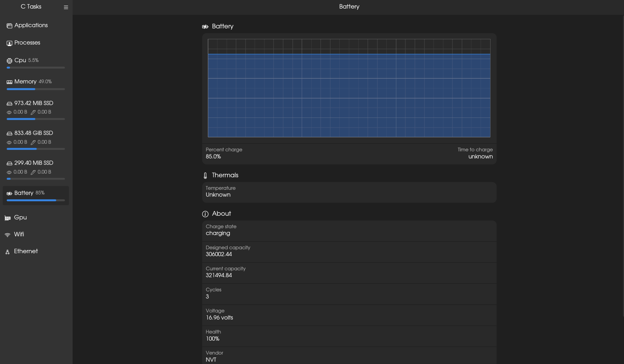Click the sidebar Battery charging icon
The image size is (624, 364).
pyautogui.click(x=9, y=193)
